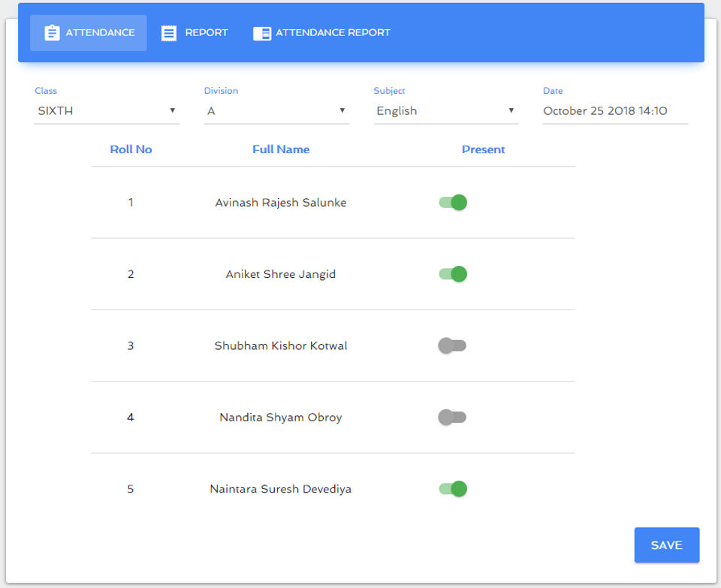Click roll number 3 in the table
Screen dimensions: 721x588
(x=131, y=345)
